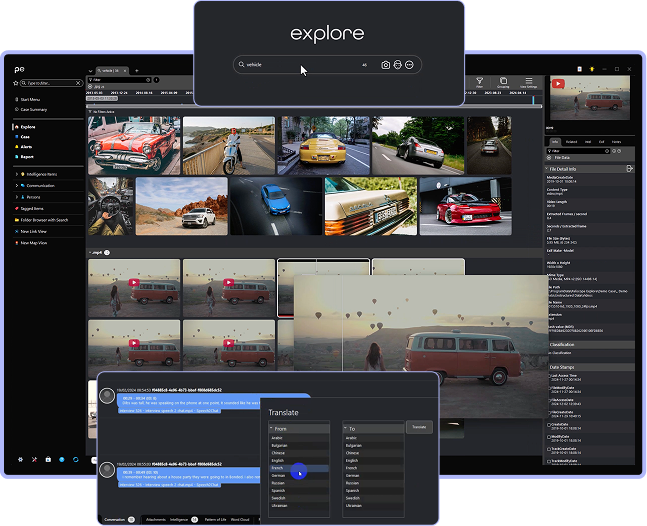Click the export icon beside File Detail Info
647x526 pixels.
631,169
